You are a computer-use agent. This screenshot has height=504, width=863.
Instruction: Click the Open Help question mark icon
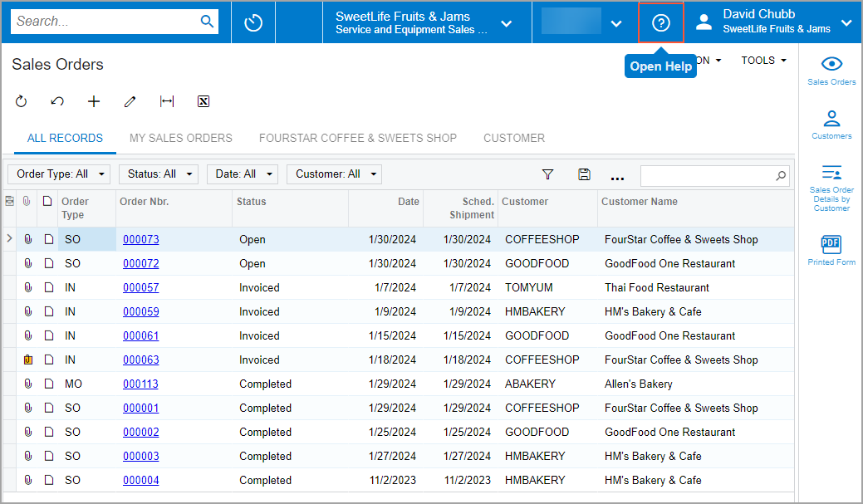point(660,22)
